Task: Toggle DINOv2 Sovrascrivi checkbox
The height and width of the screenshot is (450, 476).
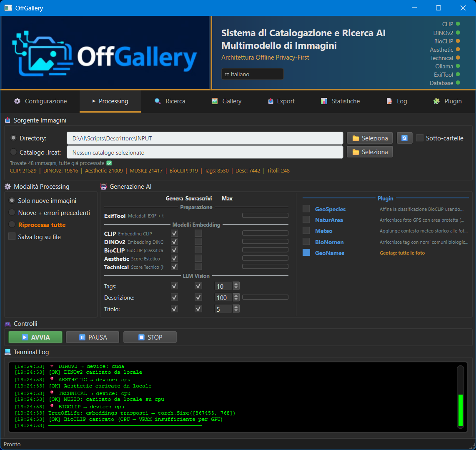Action: pos(198,242)
